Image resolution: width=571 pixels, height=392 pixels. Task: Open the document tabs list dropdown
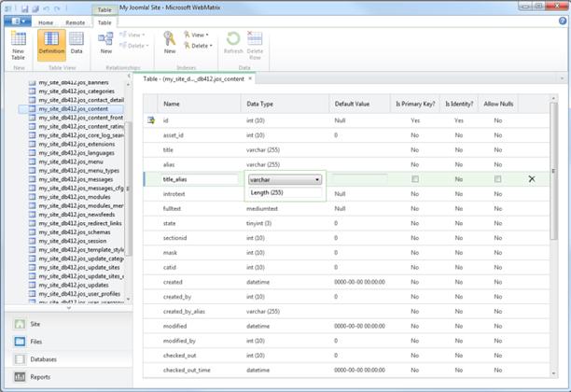click(x=562, y=78)
